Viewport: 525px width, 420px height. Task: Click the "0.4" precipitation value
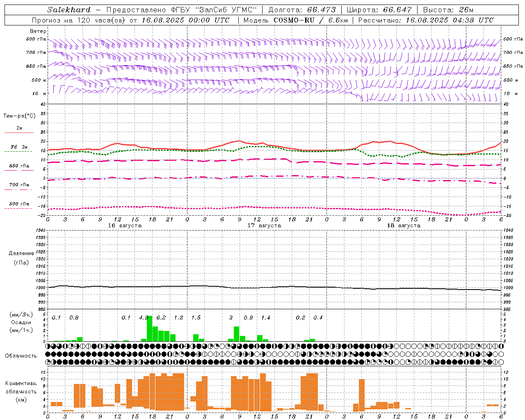tap(318, 317)
